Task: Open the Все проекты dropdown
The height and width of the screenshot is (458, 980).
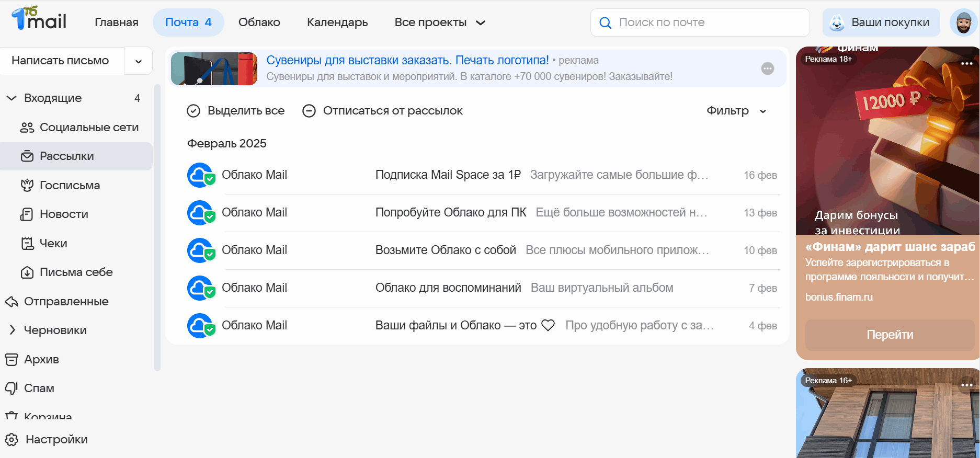Action: (x=440, y=22)
